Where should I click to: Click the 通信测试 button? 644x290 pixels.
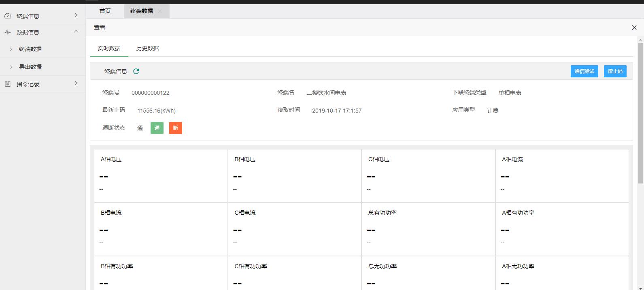[584, 71]
